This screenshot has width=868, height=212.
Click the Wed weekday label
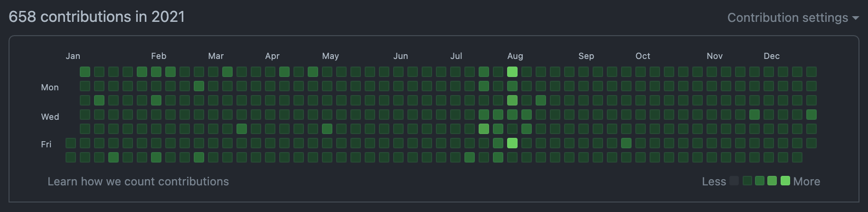tap(50, 117)
